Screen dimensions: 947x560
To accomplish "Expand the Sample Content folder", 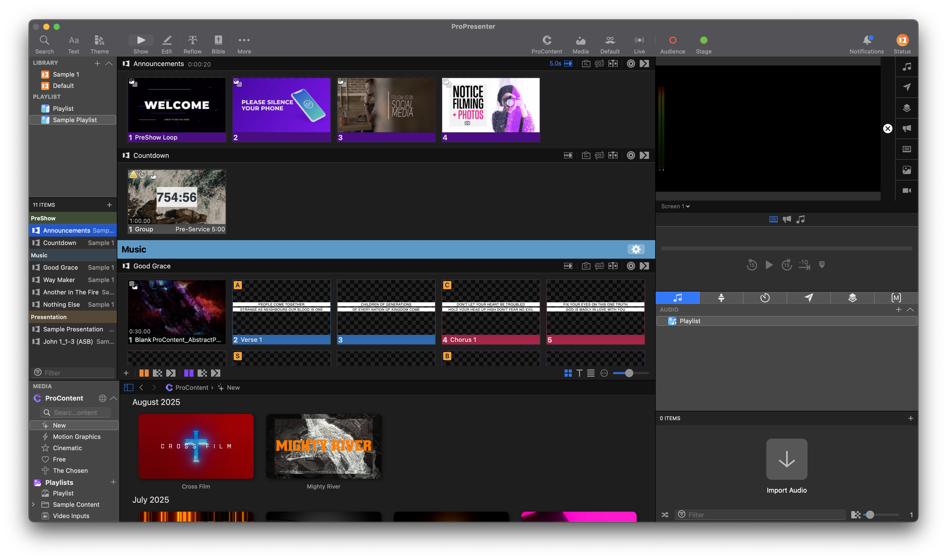I will (33, 504).
